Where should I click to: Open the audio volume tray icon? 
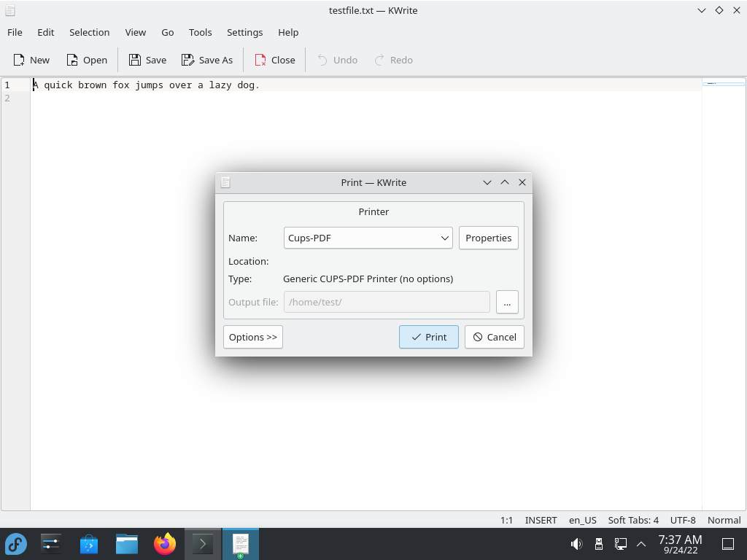click(x=576, y=544)
